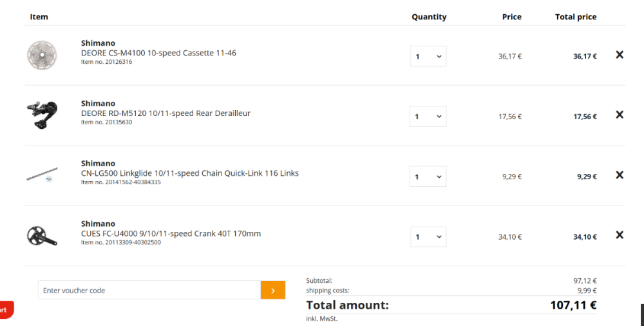644x326 pixels.
Task: Remove the Deore cassette from cart
Action: point(620,55)
